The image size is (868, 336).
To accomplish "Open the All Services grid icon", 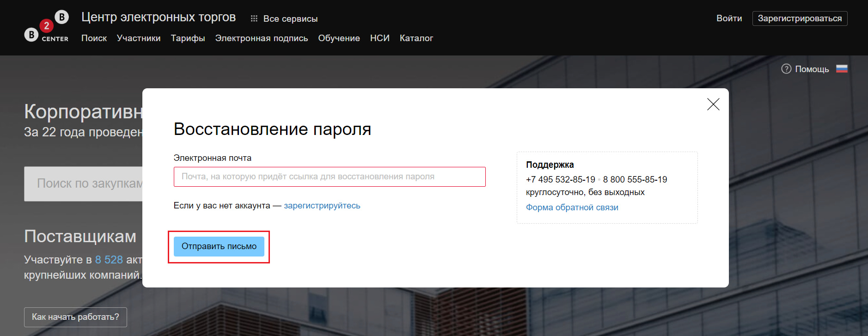I will [254, 18].
